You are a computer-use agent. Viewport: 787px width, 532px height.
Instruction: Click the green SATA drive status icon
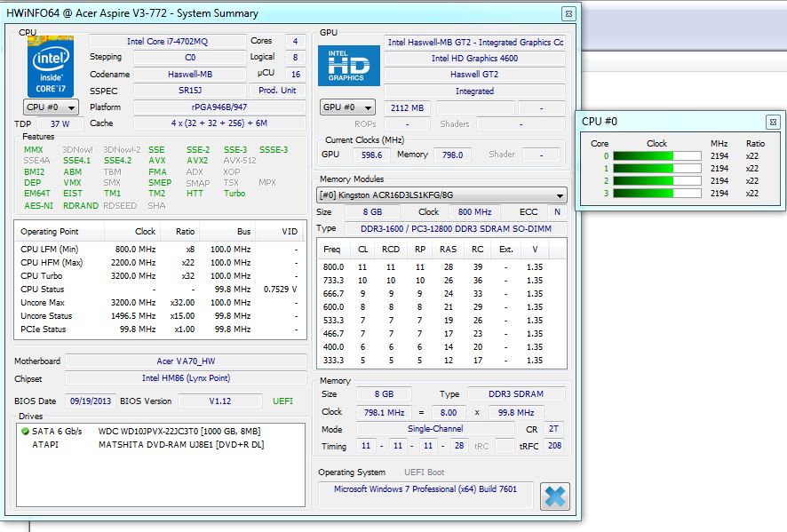pos(25,431)
